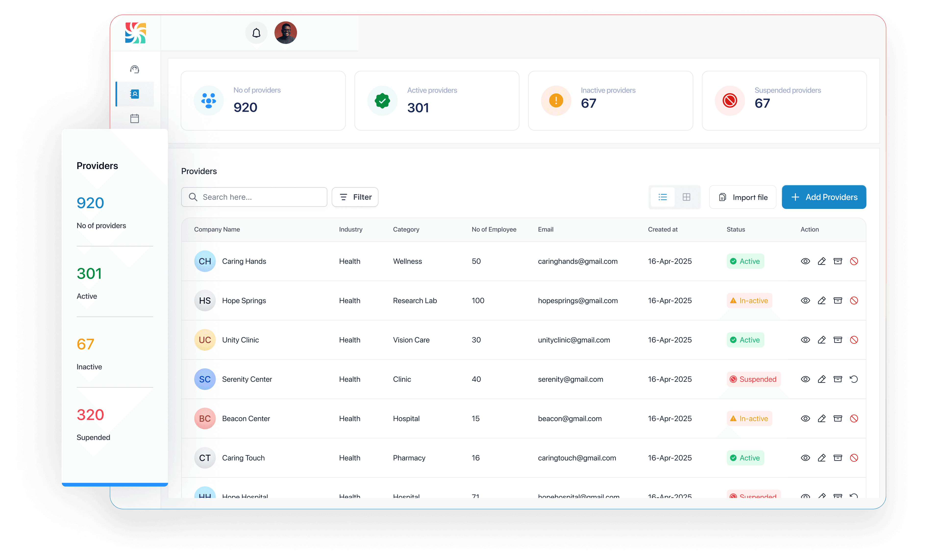Switch to grid view
This screenshot has height=560, width=941.
(686, 197)
